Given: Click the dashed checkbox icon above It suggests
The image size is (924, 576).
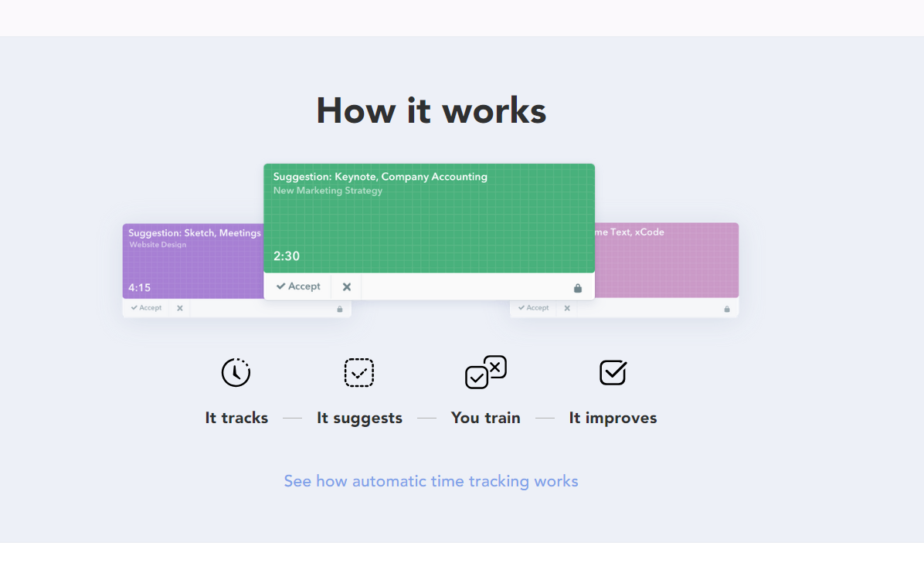Looking at the screenshot, I should pyautogui.click(x=358, y=372).
